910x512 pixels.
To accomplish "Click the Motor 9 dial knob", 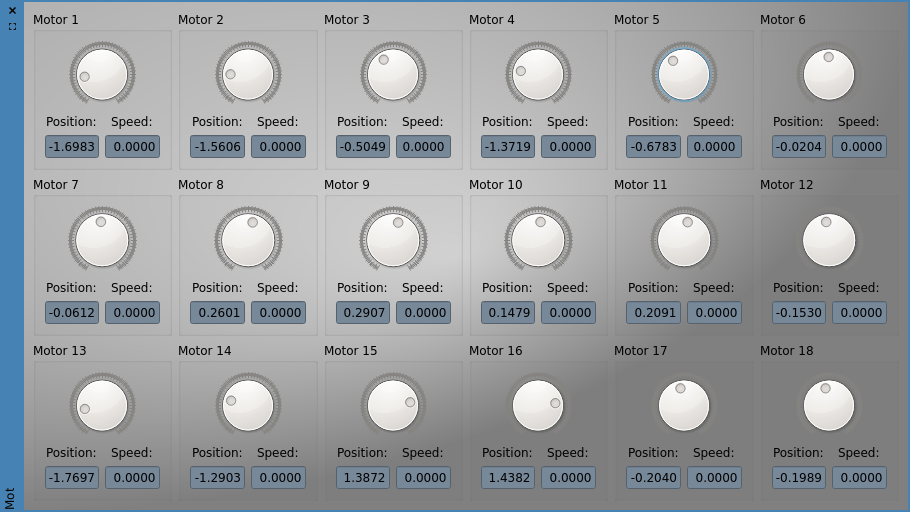I will (393, 240).
